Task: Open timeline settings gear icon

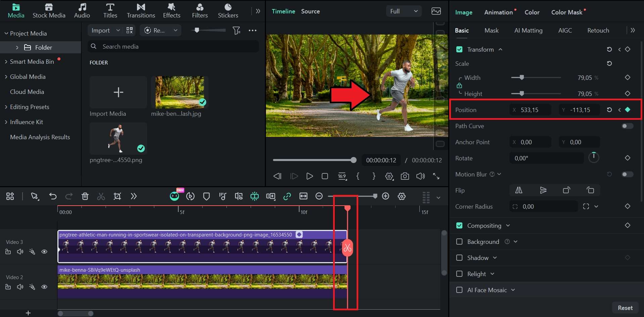Action: point(402,196)
